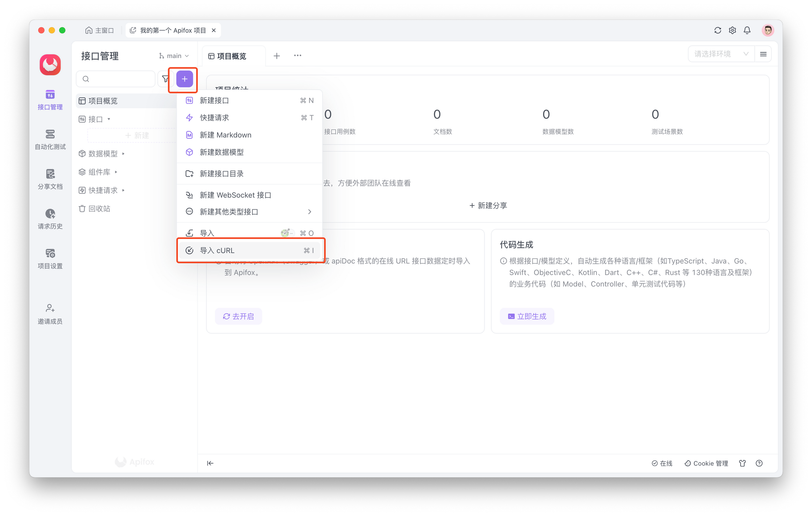Open the filter icon beside the search box
Image resolution: width=812 pixels, height=516 pixels.
coord(165,79)
